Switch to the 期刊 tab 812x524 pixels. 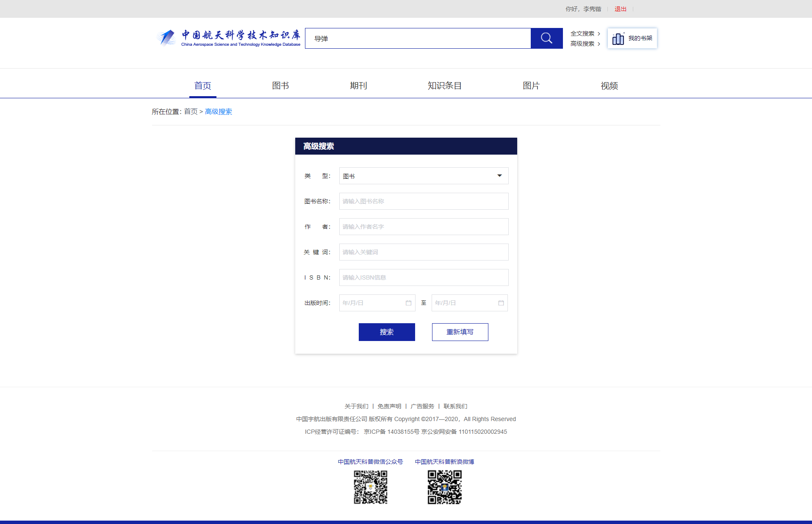point(358,86)
